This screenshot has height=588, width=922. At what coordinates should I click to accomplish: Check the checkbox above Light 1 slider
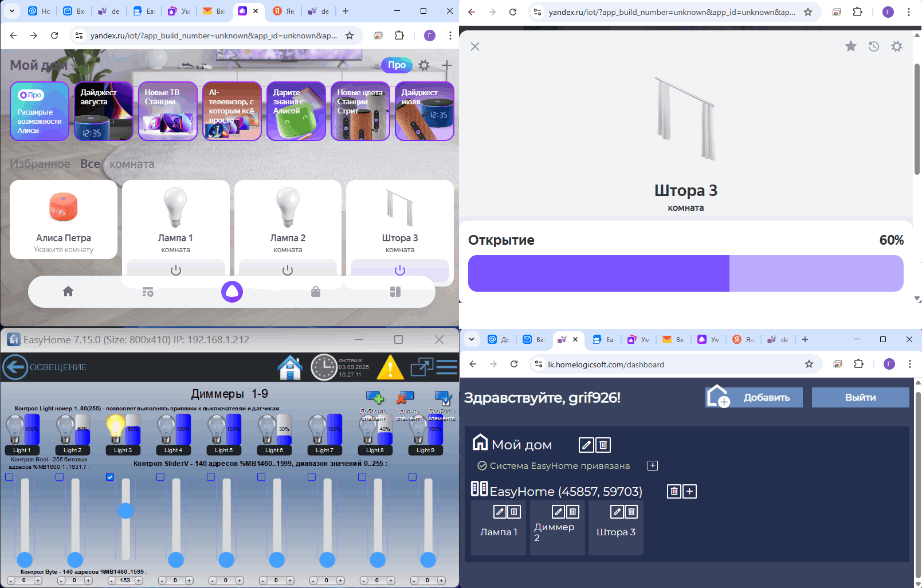[x=9, y=477]
